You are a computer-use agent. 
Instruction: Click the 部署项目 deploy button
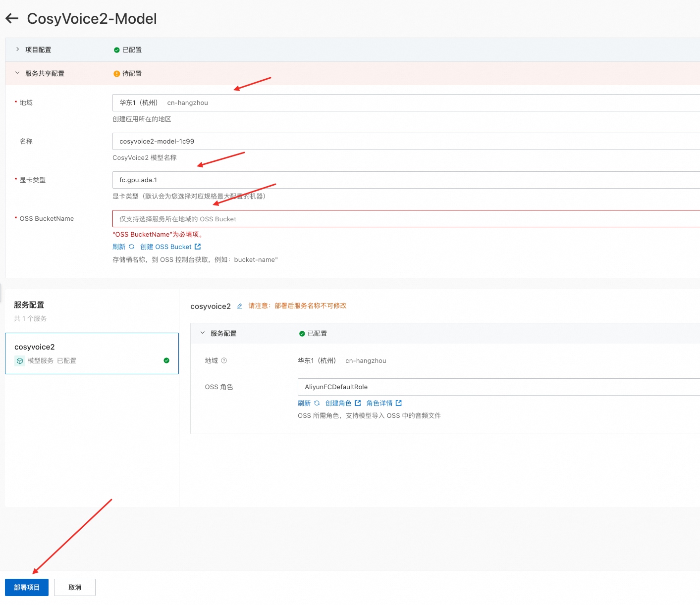(27, 587)
